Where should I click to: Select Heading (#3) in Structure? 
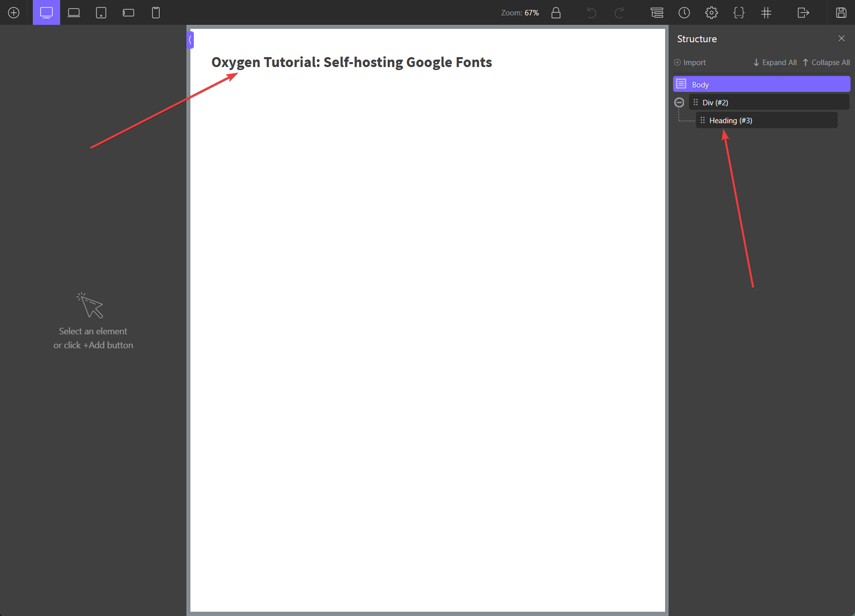(767, 120)
